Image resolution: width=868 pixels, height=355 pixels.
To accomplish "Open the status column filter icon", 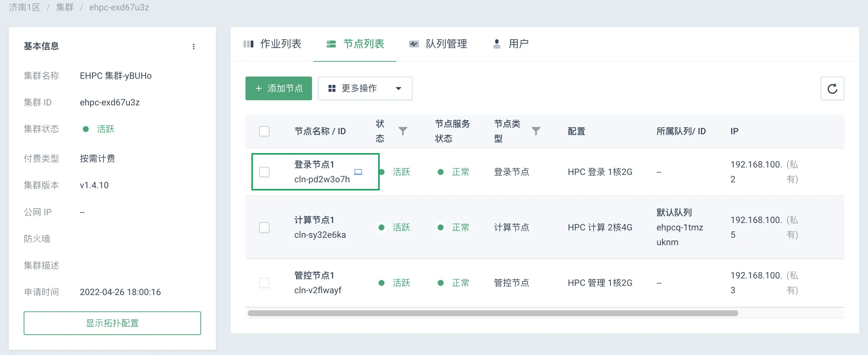I will tap(403, 131).
